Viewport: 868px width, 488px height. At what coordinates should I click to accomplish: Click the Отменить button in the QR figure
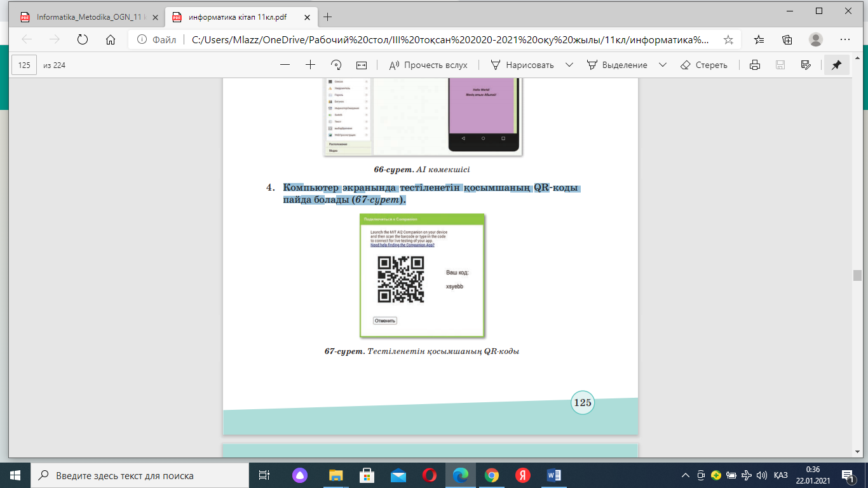(x=385, y=321)
